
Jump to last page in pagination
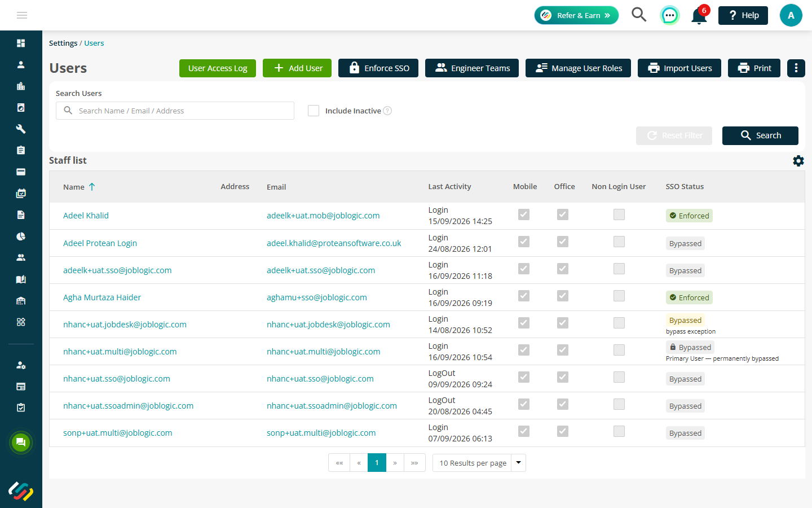point(414,463)
